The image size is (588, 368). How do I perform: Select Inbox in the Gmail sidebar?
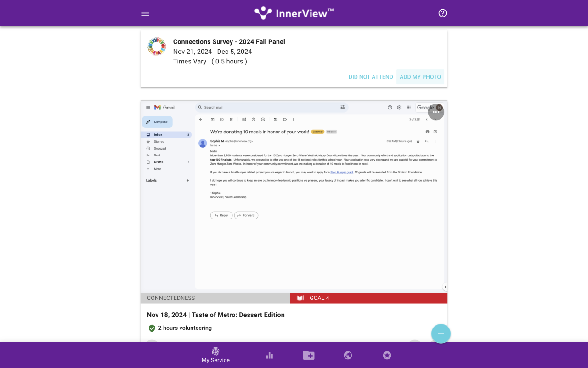(x=166, y=135)
